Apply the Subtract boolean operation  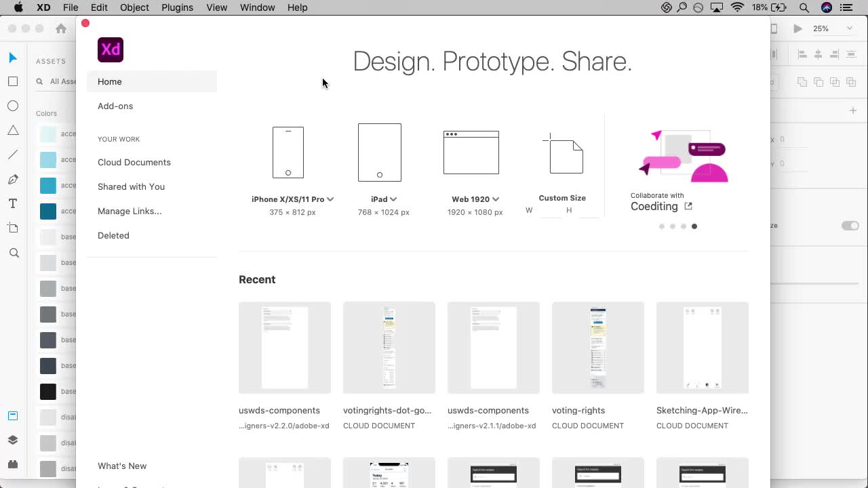pos(818,82)
